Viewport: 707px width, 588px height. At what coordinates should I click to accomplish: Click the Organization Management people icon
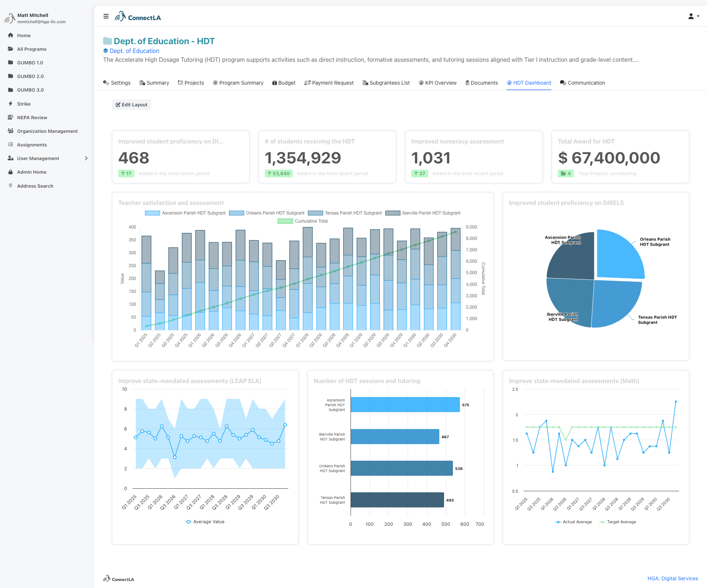(x=11, y=131)
